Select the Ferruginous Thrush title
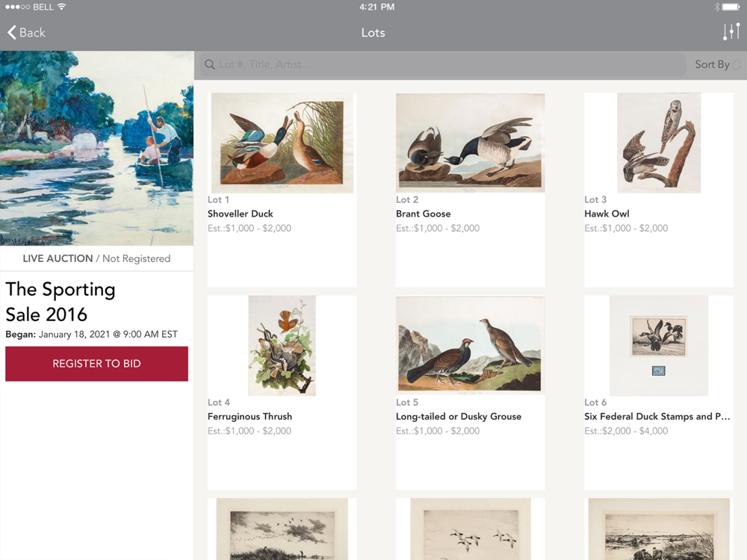 tap(249, 417)
